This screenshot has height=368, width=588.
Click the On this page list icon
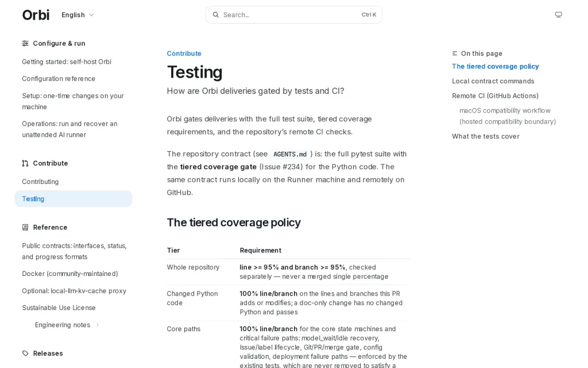coord(455,53)
